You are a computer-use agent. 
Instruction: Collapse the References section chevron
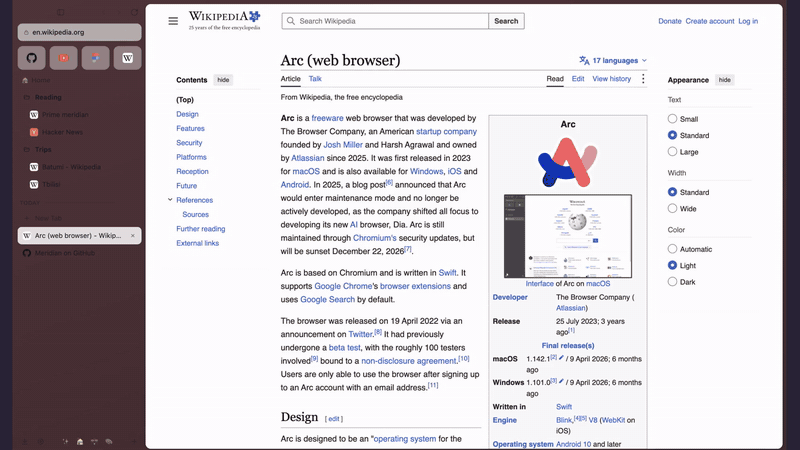click(x=170, y=200)
